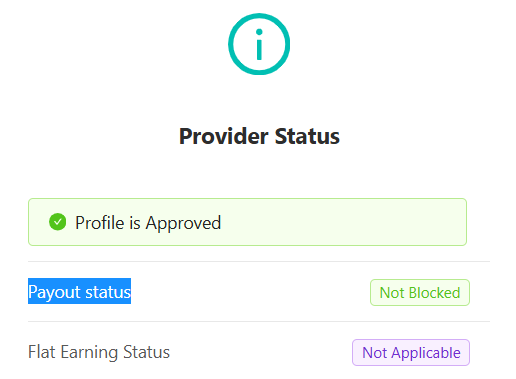Click the "Profile is Approved" text
The width and height of the screenshot is (516, 379).
[148, 223]
